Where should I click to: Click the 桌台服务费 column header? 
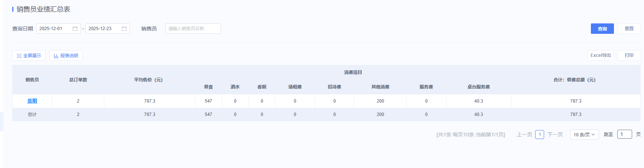(479, 87)
